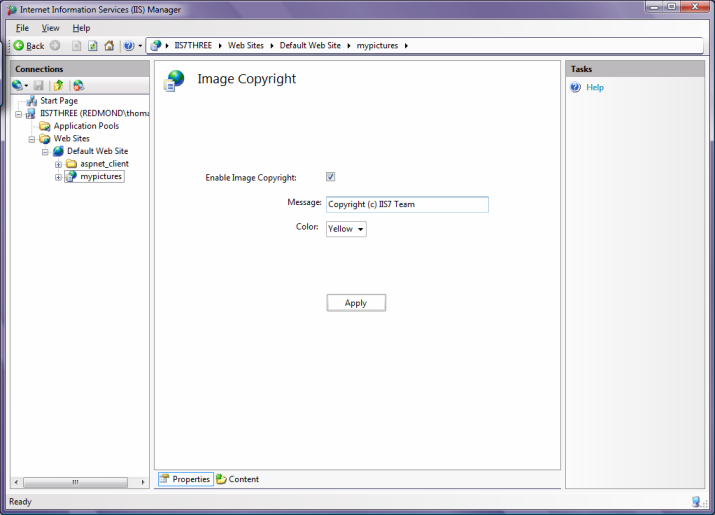This screenshot has width=715, height=515.
Task: Collapse the IIS7THREE server node
Action: click(19, 114)
